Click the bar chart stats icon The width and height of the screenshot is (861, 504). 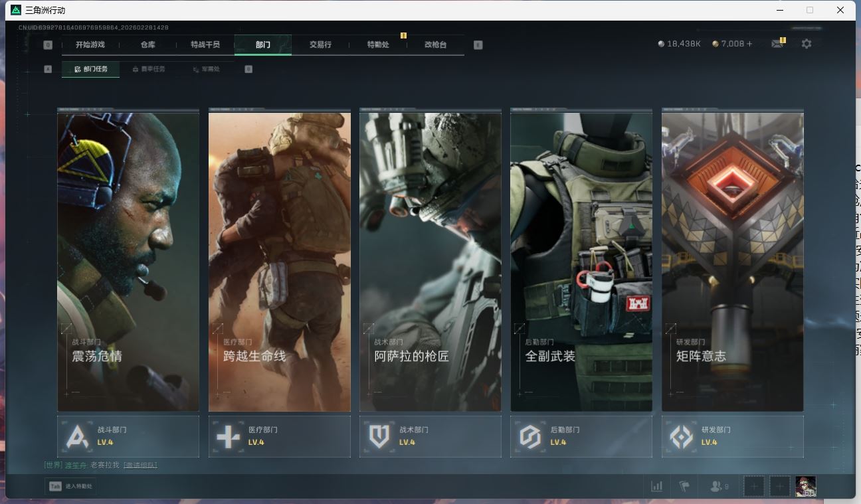[x=656, y=486]
